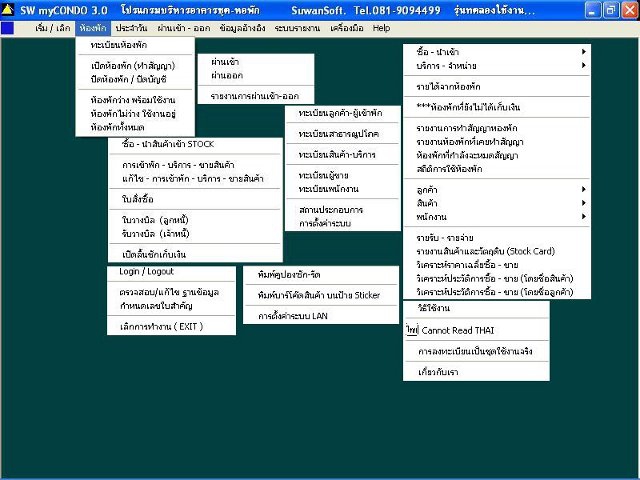Select การตั้งค่าระบบ under สถานประกอบการ
640x480 pixels.
[342, 224]
